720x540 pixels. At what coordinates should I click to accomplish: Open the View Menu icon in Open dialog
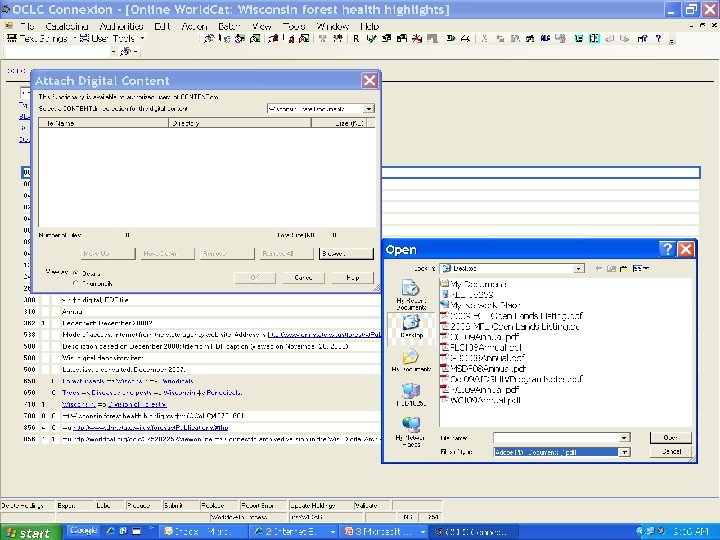(640, 268)
